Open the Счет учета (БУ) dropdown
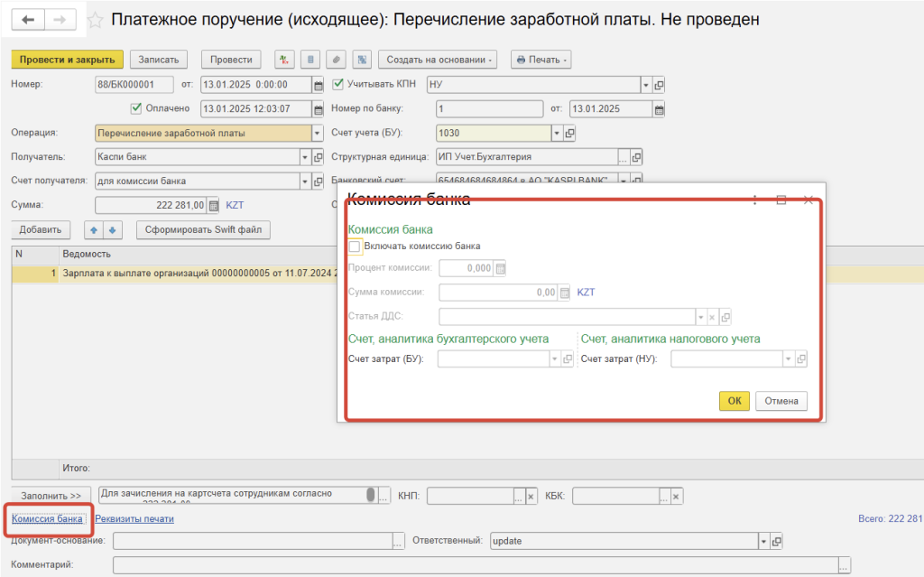 point(557,134)
